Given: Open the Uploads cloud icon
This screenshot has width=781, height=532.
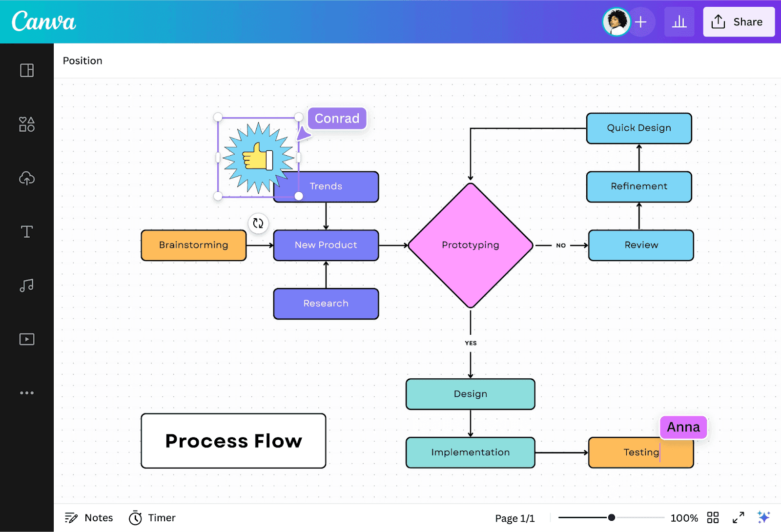Looking at the screenshot, I should [x=27, y=178].
